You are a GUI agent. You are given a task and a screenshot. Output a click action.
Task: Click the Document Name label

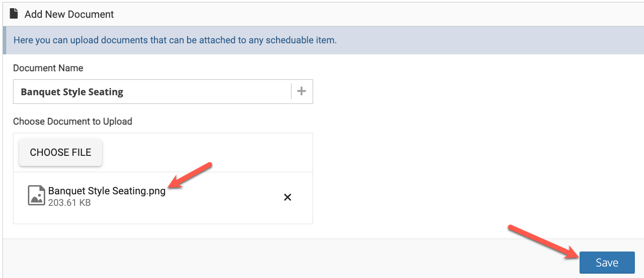pyautogui.click(x=48, y=68)
